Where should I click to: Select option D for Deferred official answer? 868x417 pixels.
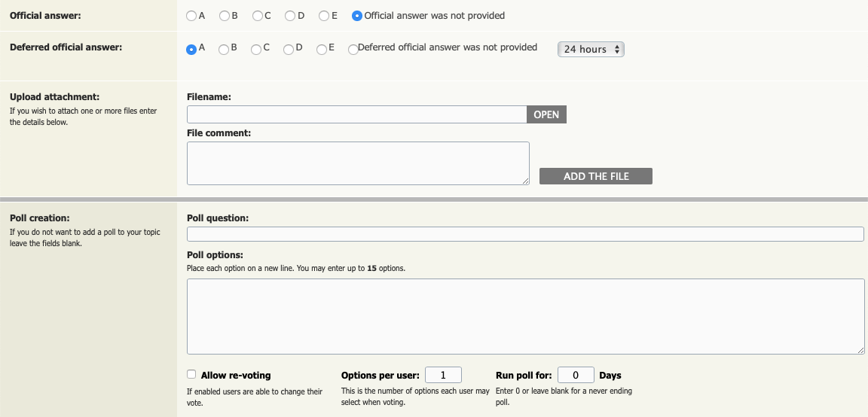pyautogui.click(x=289, y=49)
